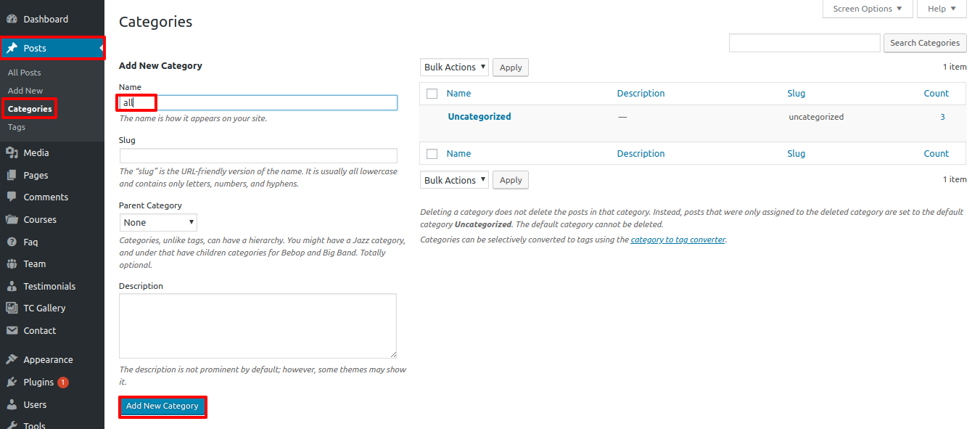Click the Contact envelope icon
980x429 pixels.
[12, 331]
